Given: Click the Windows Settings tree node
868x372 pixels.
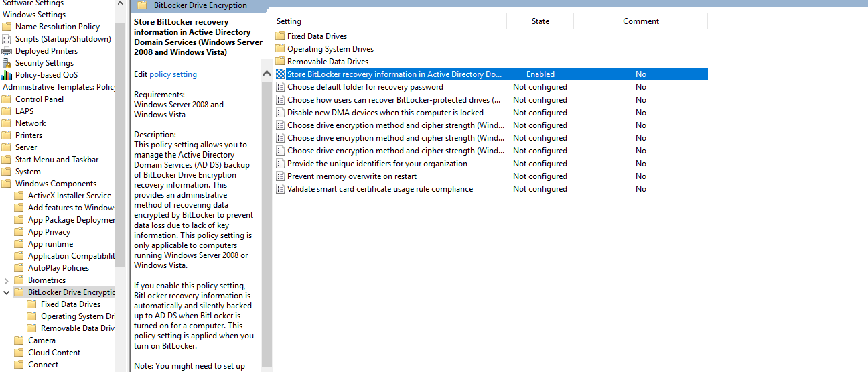Looking at the screenshot, I should coord(34,15).
